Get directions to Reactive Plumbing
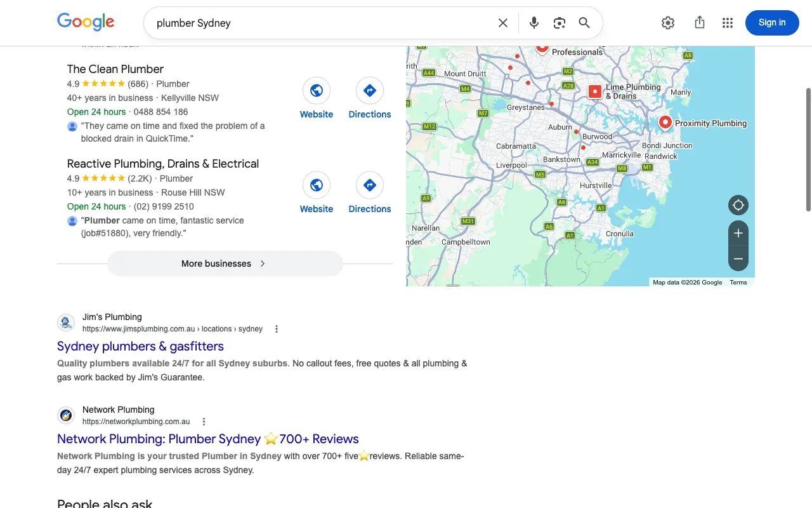This screenshot has width=812, height=508. pos(370,185)
